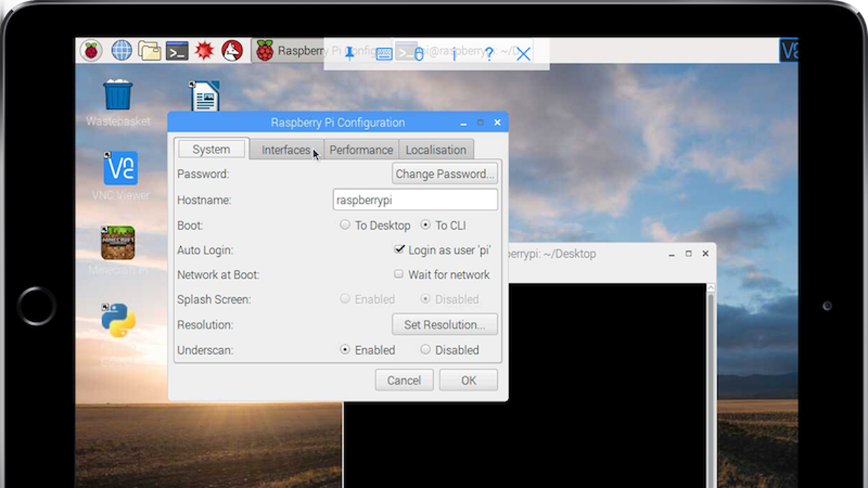Click the Change Password button

click(x=445, y=174)
